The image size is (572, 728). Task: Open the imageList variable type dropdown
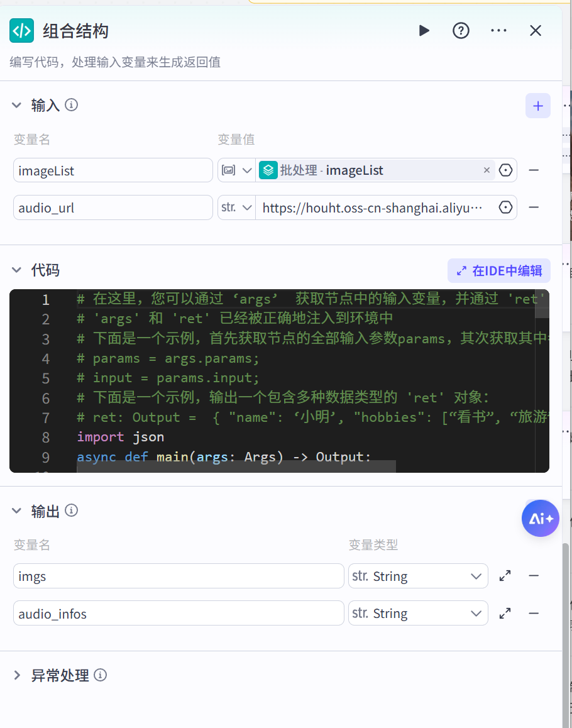pos(236,170)
